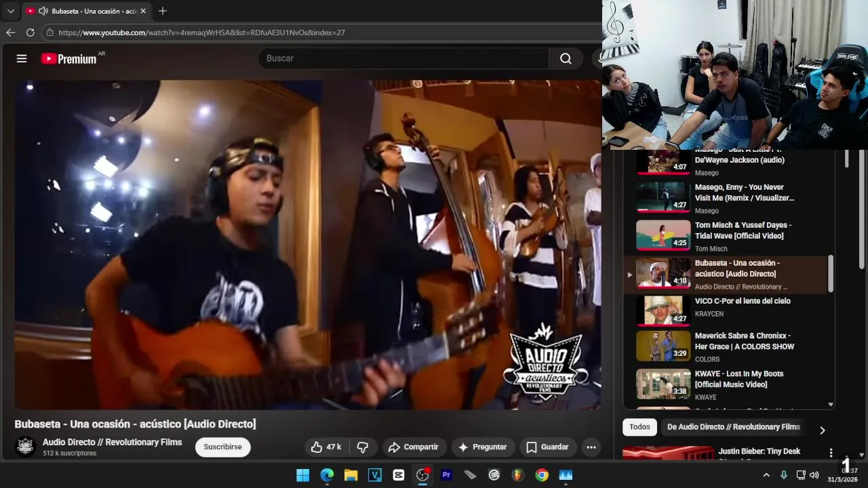Open network status tray icon
Screen dimensions: 868x488
click(801, 475)
